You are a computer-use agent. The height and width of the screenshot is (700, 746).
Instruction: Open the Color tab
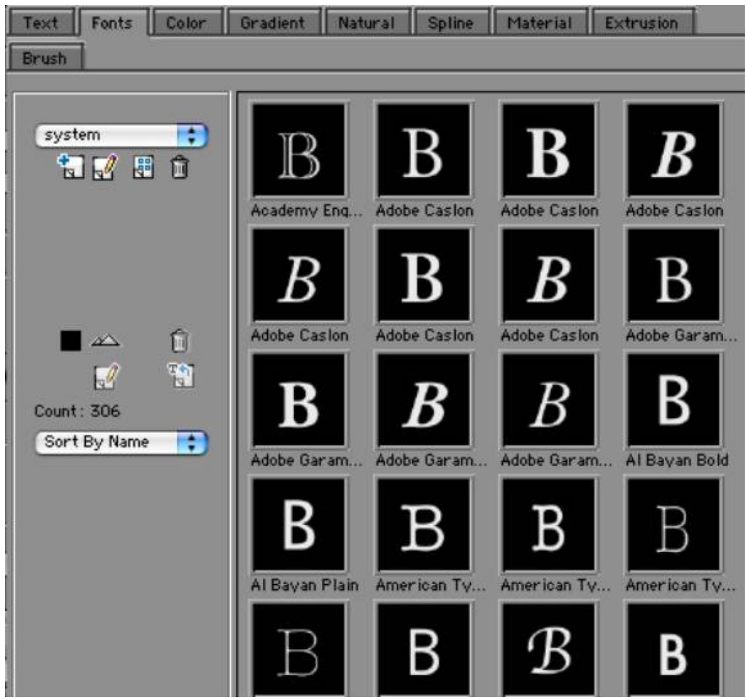pyautogui.click(x=186, y=23)
